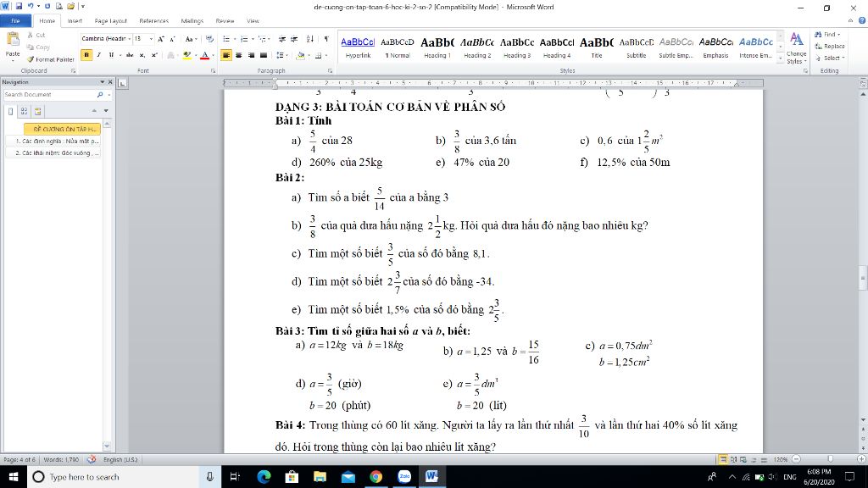Open the font name dropdown
Viewport: 868px width, 488px height.
click(x=129, y=39)
